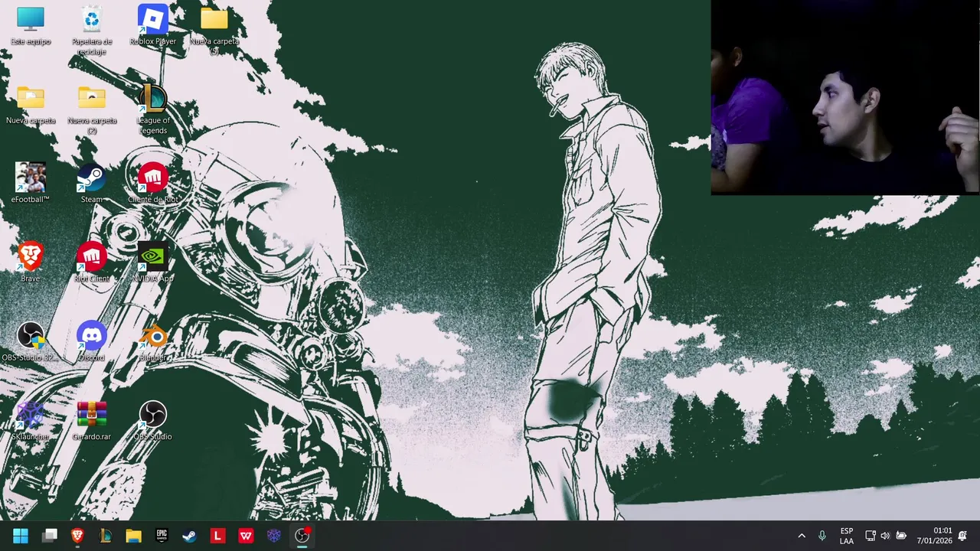Open Steam from the taskbar
This screenshot has height=551, width=980.
tap(189, 536)
